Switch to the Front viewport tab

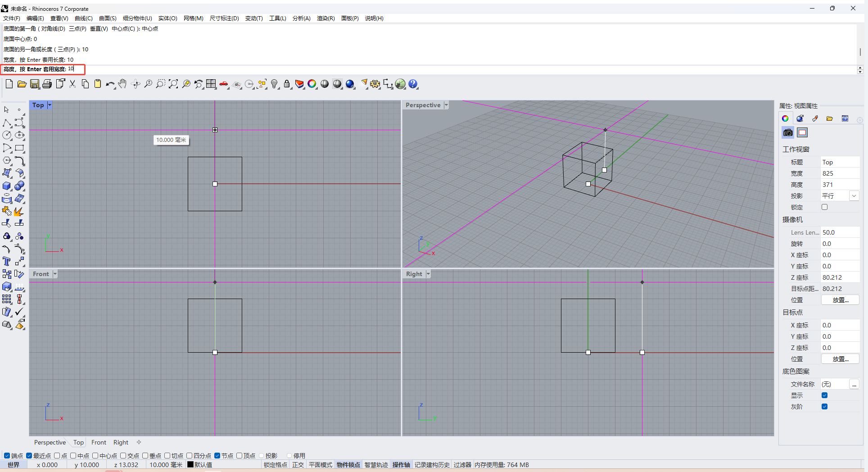(x=99, y=442)
